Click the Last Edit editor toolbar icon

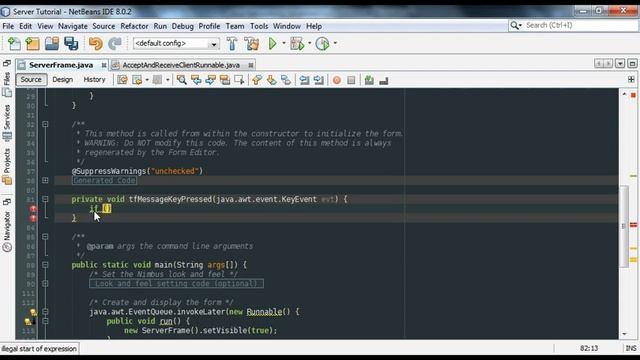(x=122, y=80)
